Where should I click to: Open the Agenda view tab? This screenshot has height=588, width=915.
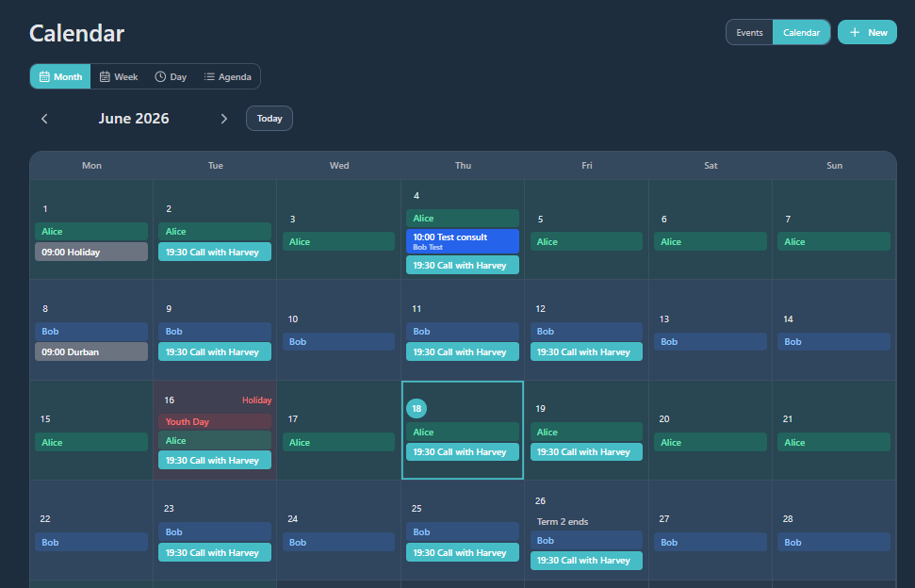click(x=228, y=76)
